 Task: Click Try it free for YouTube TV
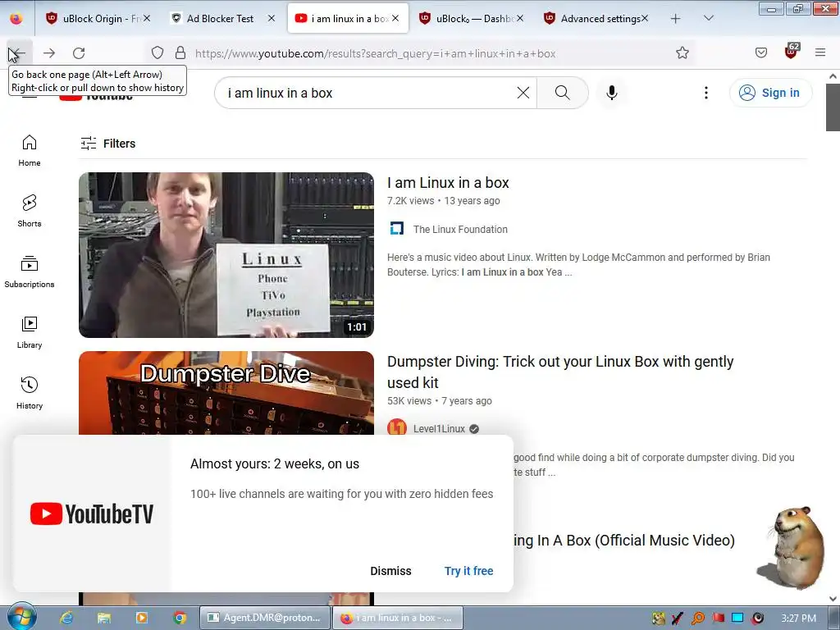468,571
